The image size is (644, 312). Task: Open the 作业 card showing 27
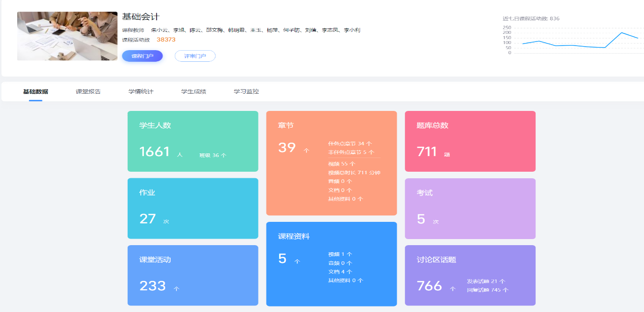click(x=193, y=208)
